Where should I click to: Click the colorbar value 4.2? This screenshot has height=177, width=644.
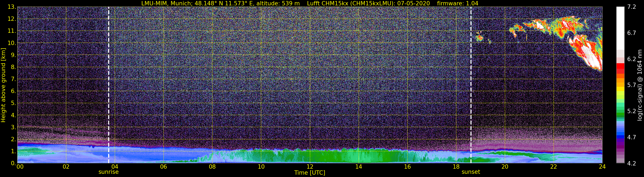coord(632,163)
